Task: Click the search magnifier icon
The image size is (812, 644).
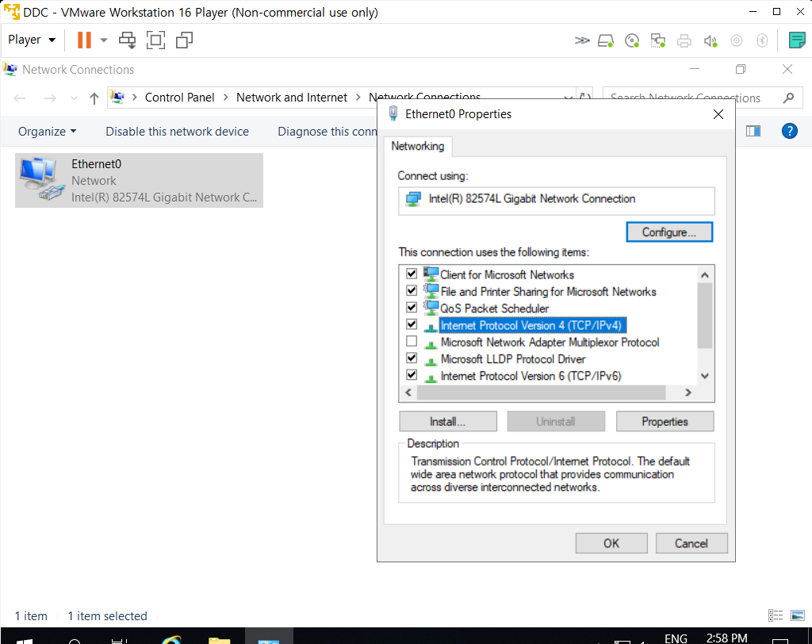Action: click(789, 98)
